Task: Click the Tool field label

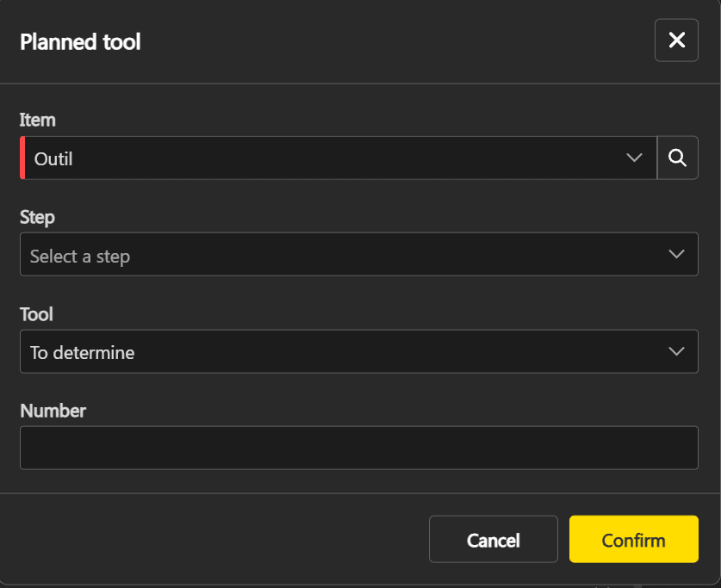Action: [36, 315]
